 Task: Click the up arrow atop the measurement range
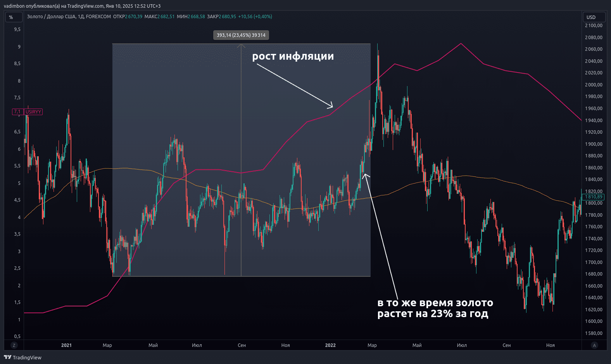241,46
